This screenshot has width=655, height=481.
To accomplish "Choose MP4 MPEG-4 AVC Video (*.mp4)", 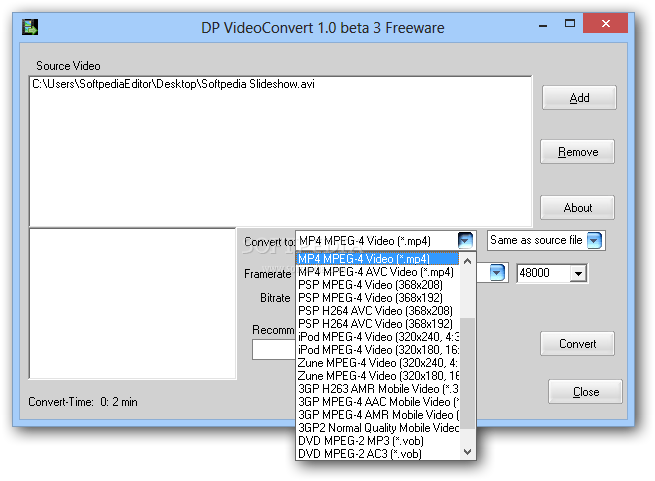I will click(377, 272).
